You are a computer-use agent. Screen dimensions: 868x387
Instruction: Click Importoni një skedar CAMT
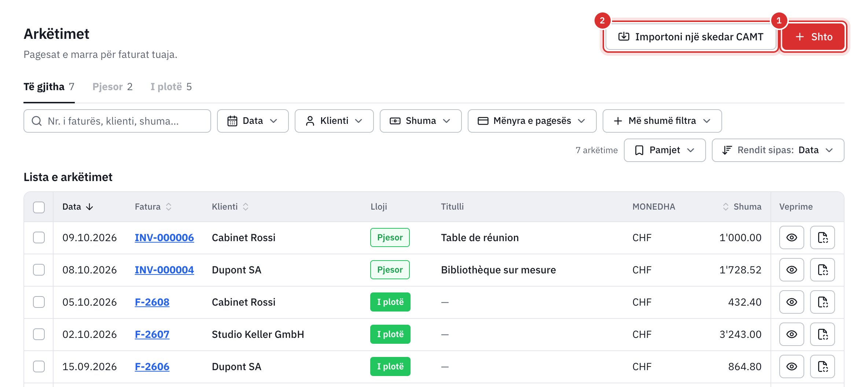pos(691,37)
